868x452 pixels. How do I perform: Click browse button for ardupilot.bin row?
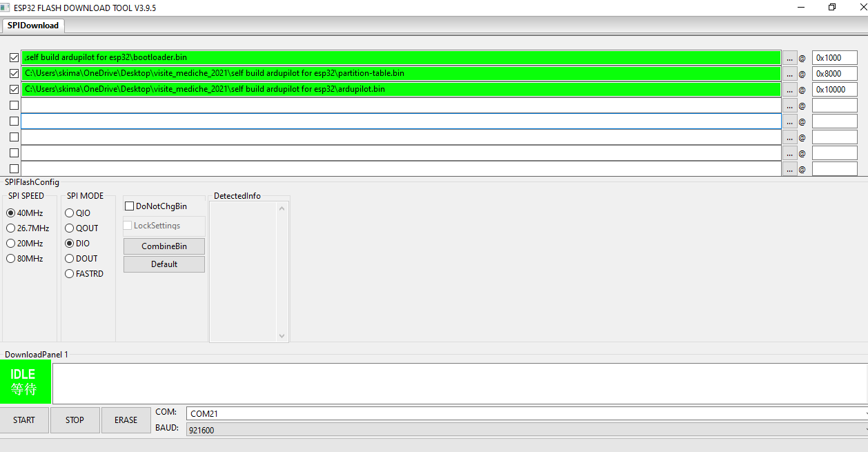[789, 90]
